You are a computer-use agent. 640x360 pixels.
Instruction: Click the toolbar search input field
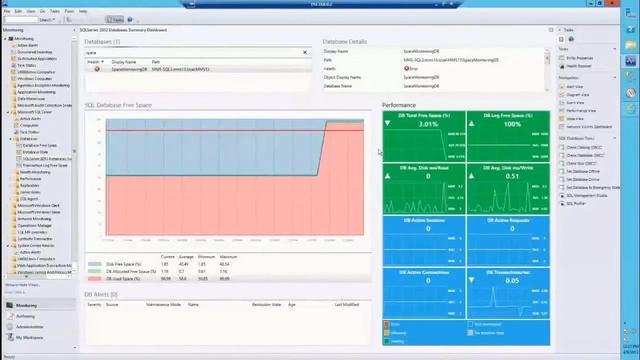coord(21,20)
